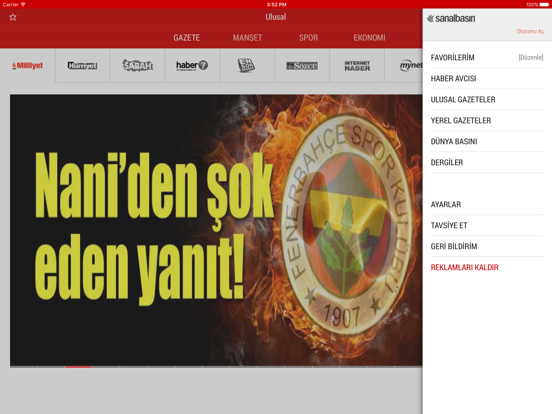
Task: Open the Milliyet newspaper logo
Action: (x=27, y=66)
